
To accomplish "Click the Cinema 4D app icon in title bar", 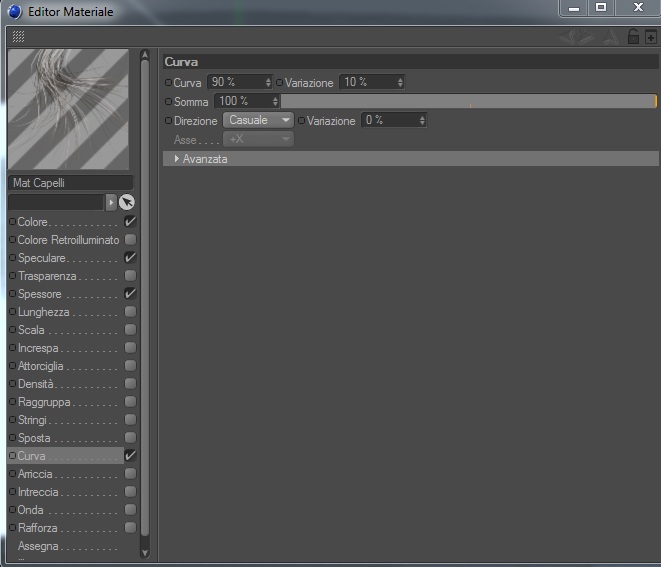I will [x=14, y=12].
